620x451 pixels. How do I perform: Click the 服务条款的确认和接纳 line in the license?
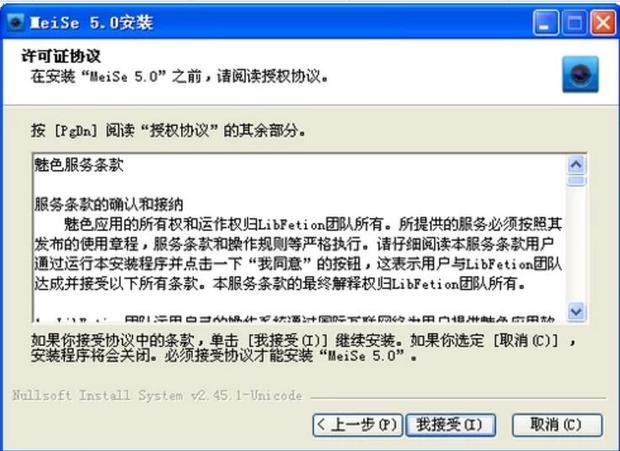(108, 205)
